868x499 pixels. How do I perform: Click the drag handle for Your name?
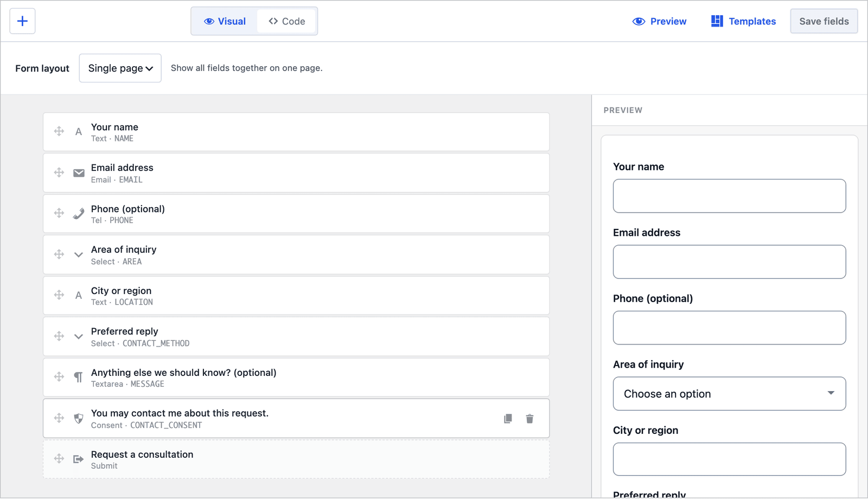(59, 131)
